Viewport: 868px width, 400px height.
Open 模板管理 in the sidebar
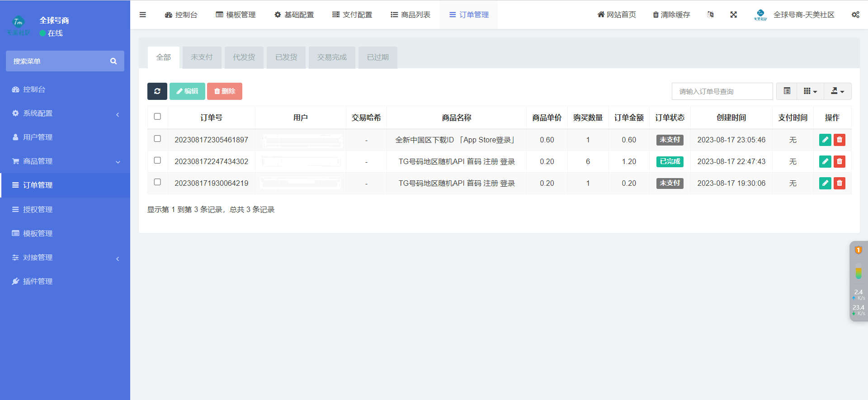65,234
